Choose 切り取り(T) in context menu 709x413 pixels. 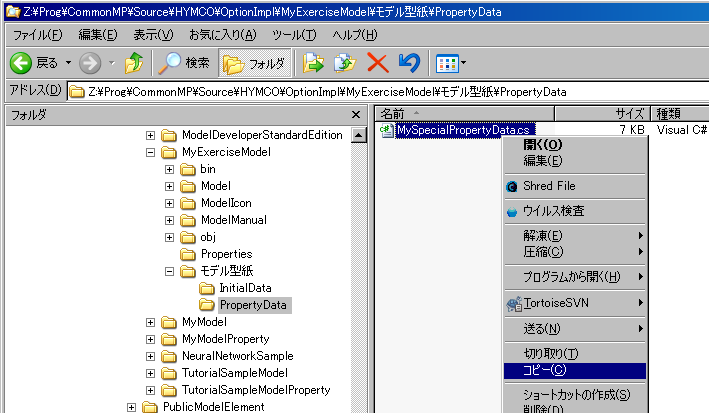click(575, 354)
